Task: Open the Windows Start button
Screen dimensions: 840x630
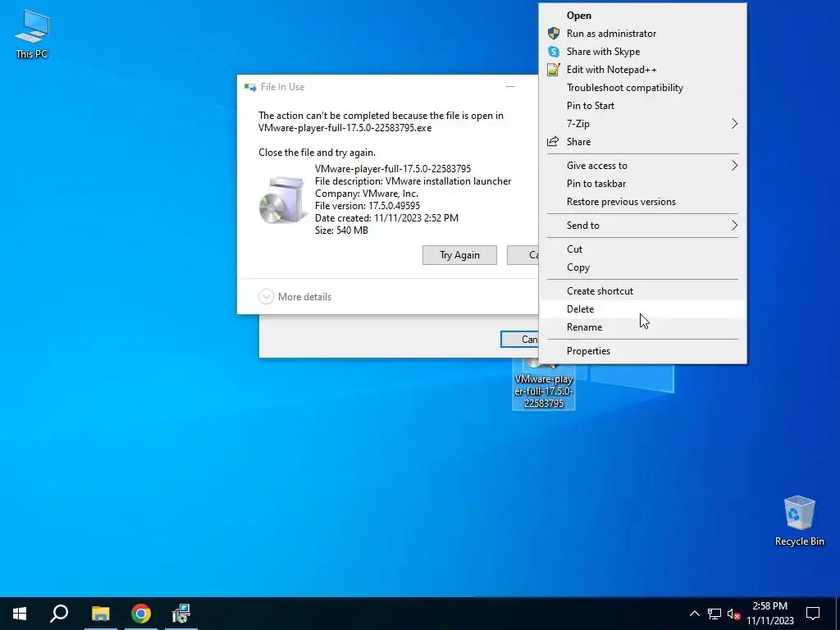Action: (20, 614)
